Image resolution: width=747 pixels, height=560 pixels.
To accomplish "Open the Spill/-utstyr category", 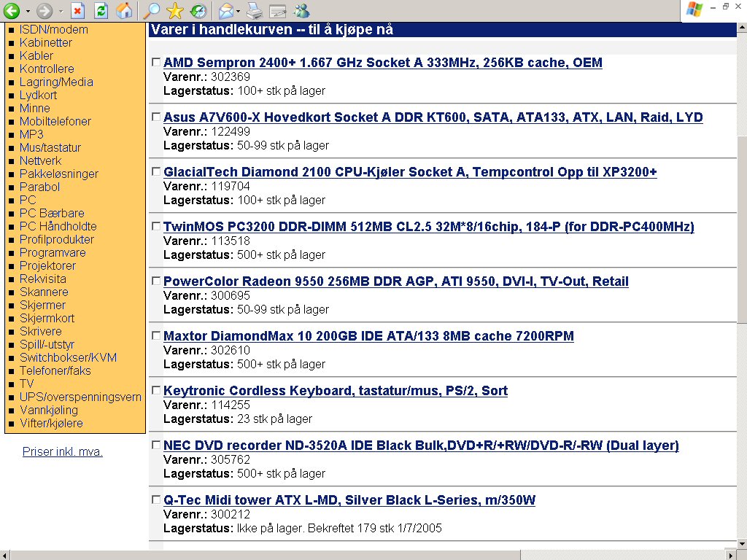I will [x=47, y=344].
